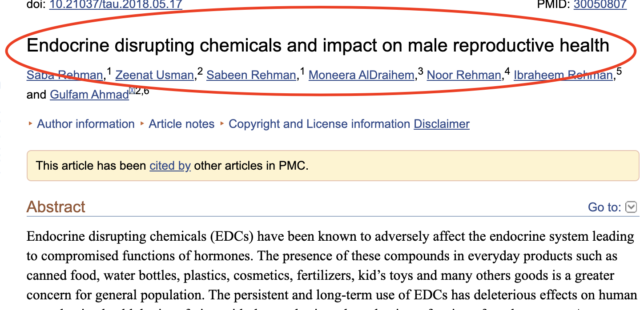This screenshot has height=310, width=644.
Task: Click the article title heading
Action: [318, 46]
